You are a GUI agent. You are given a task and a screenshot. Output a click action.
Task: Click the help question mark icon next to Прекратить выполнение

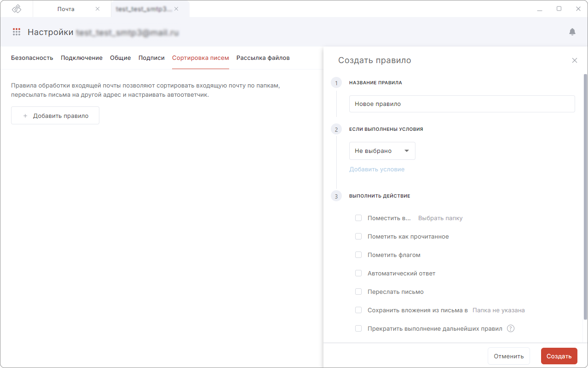coord(510,328)
